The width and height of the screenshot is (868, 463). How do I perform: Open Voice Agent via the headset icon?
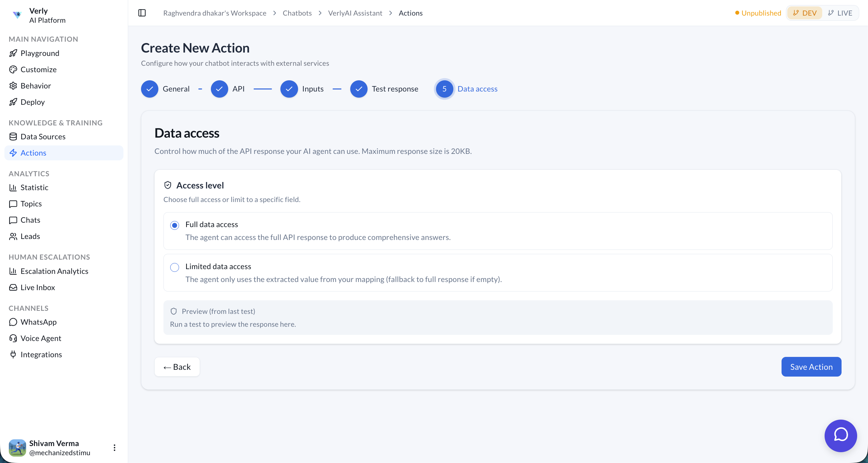pyautogui.click(x=13, y=338)
